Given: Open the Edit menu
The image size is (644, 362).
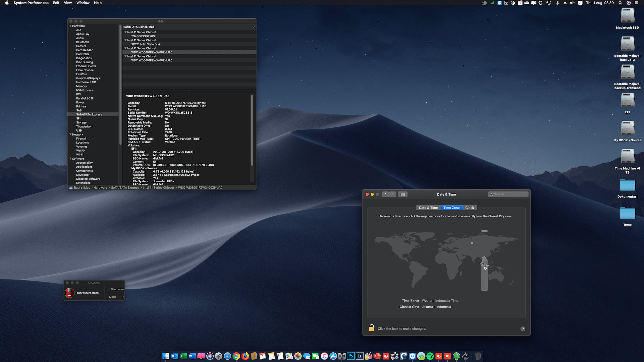Looking at the screenshot, I should click(x=56, y=3).
